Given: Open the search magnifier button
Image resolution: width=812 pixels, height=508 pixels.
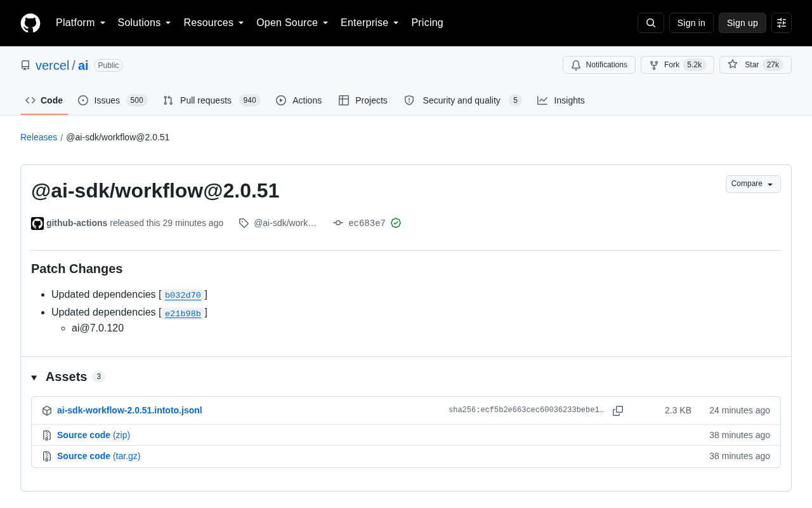Looking at the screenshot, I should pos(651,23).
